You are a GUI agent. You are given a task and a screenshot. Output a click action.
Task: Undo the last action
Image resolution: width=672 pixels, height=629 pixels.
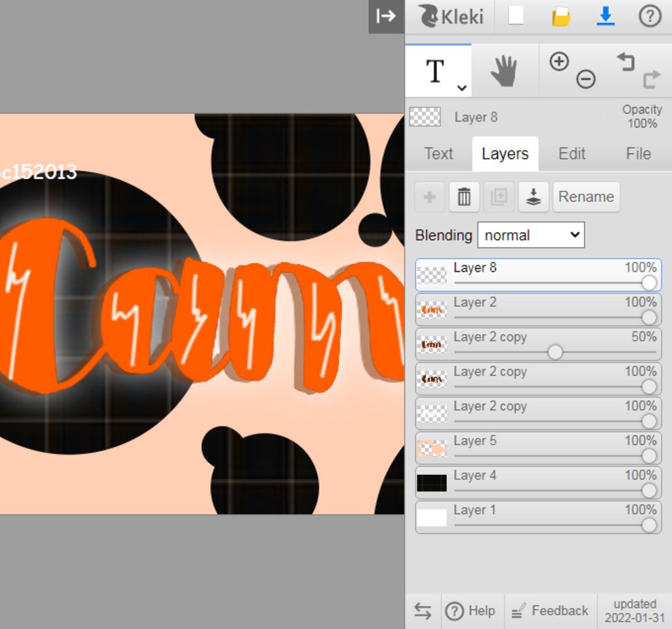click(x=625, y=62)
